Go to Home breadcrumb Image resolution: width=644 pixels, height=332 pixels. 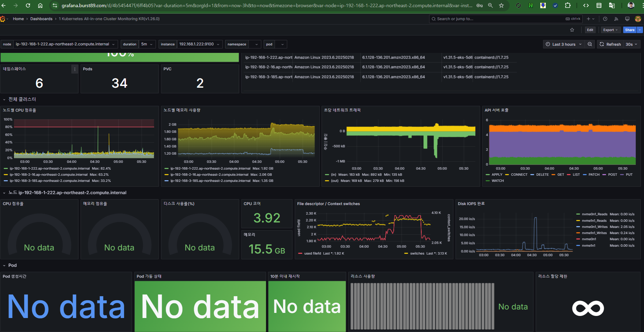(x=18, y=19)
